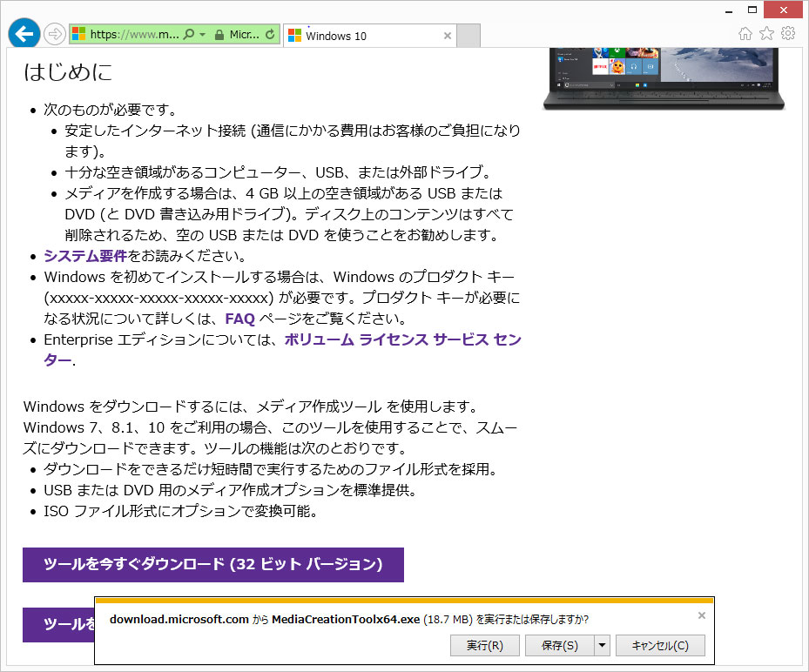Click the Microsoft logo in address bar
Screen dimensions: 809x672
coord(78,34)
